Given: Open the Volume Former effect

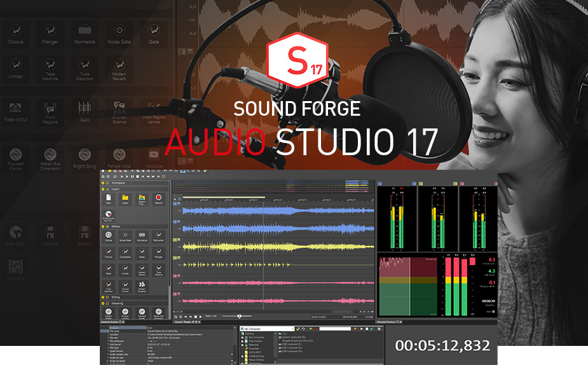Looking at the screenshot, I should tap(125, 286).
